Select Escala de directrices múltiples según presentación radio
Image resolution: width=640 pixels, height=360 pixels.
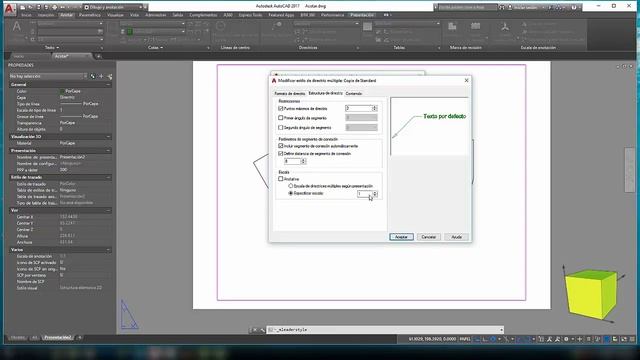[x=291, y=186]
